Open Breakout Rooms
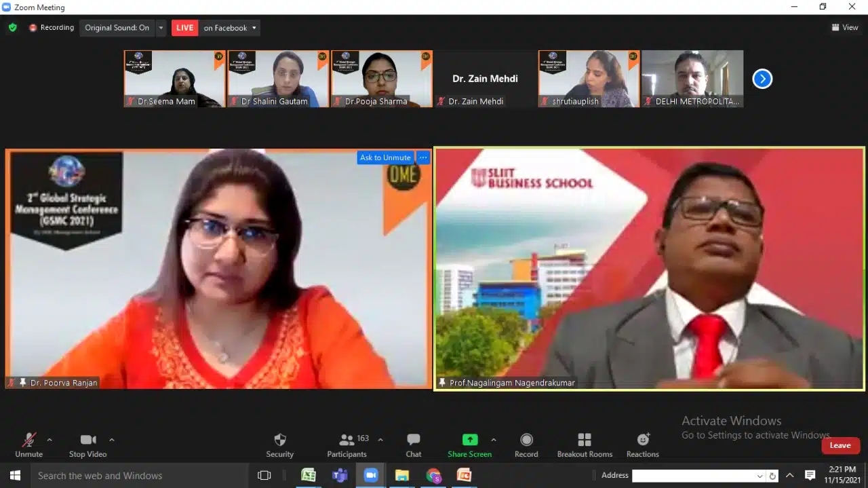The height and width of the screenshot is (488, 868). (x=585, y=445)
